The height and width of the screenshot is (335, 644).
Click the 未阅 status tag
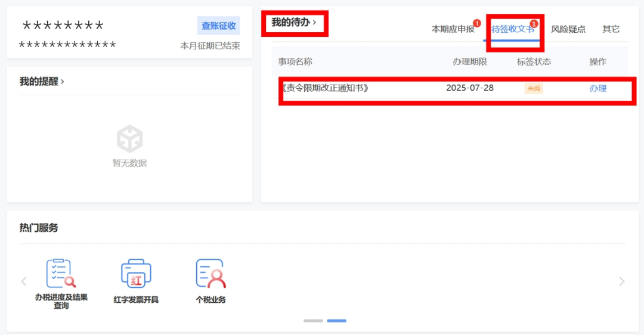tap(534, 88)
